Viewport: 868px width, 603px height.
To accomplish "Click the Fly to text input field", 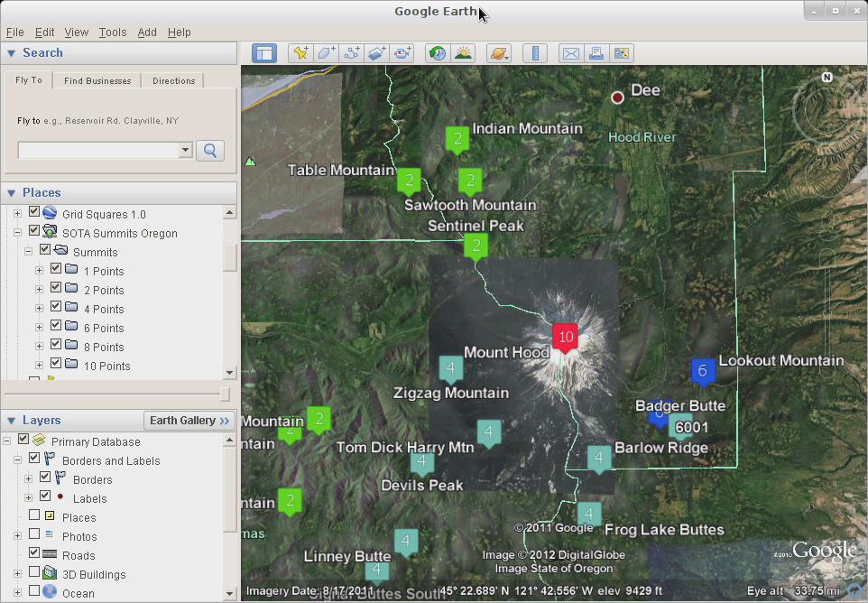I will click(x=98, y=150).
